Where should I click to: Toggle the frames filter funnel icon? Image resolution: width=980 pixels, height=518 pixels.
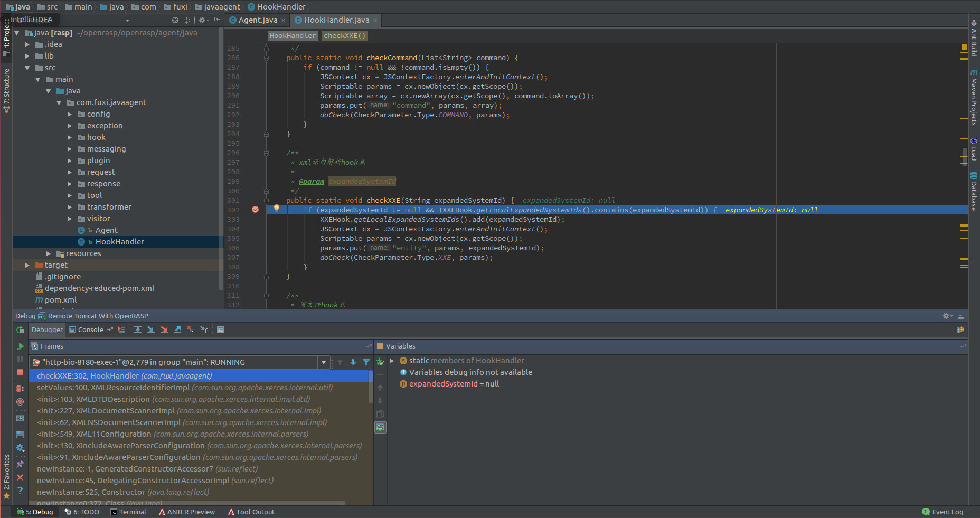(366, 362)
